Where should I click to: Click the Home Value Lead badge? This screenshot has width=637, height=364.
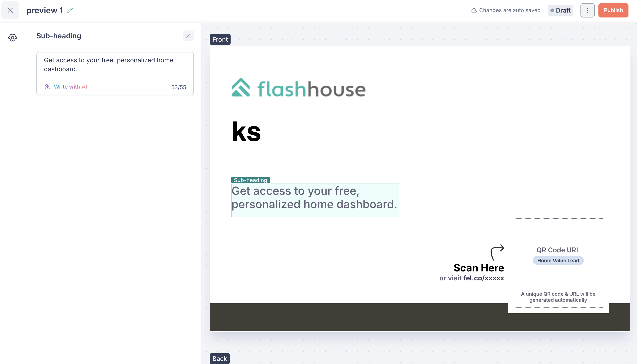pos(558,260)
